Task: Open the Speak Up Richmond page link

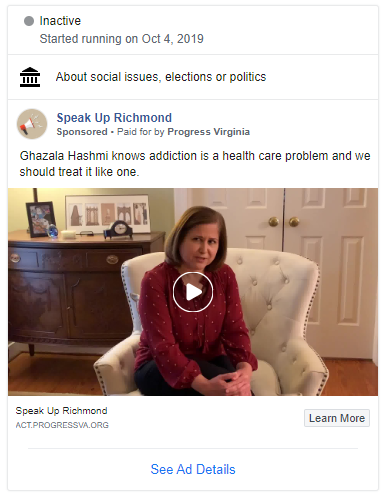Action: coord(114,118)
